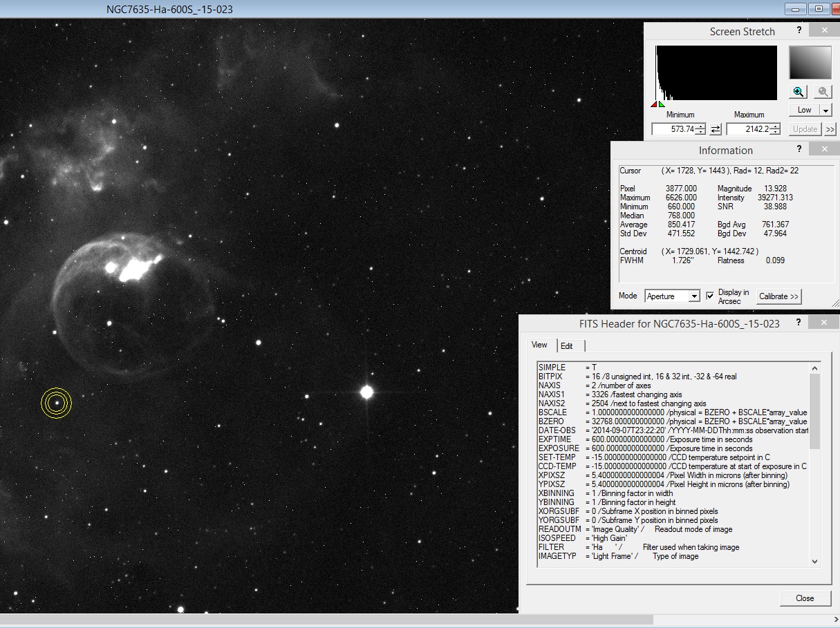
Task: Click the FITS Header help question mark
Action: tap(798, 321)
